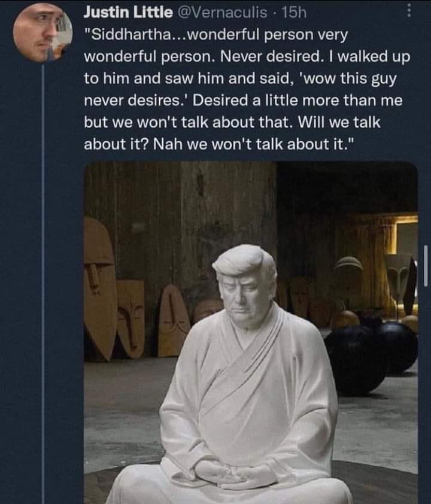Click the word Siddhartha in the tweet
The height and width of the screenshot is (504, 431).
pyautogui.click(x=132, y=35)
